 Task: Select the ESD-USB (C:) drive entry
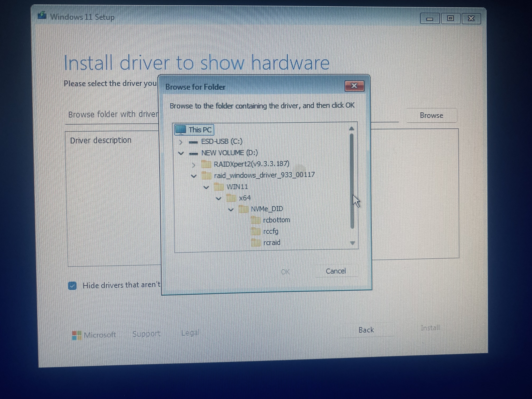tap(222, 141)
